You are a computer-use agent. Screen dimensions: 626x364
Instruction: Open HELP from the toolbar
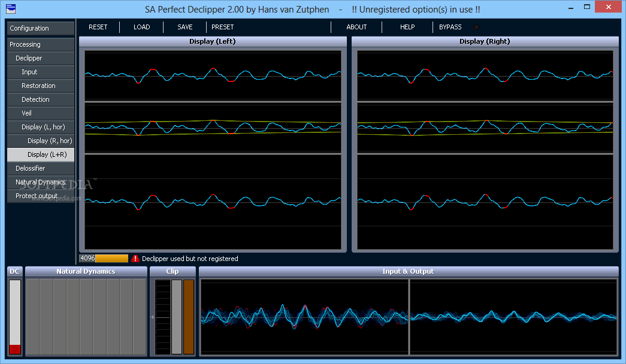(407, 27)
